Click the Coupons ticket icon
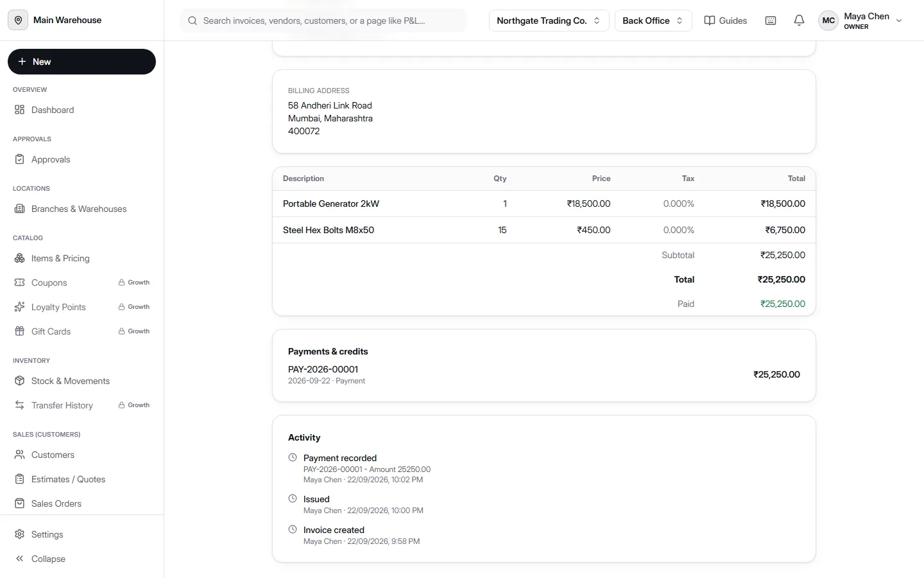 [x=20, y=283]
